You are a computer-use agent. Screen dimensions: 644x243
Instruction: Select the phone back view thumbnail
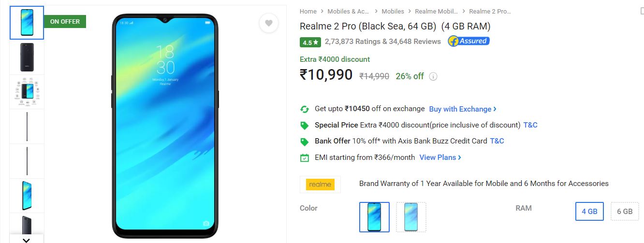27,57
